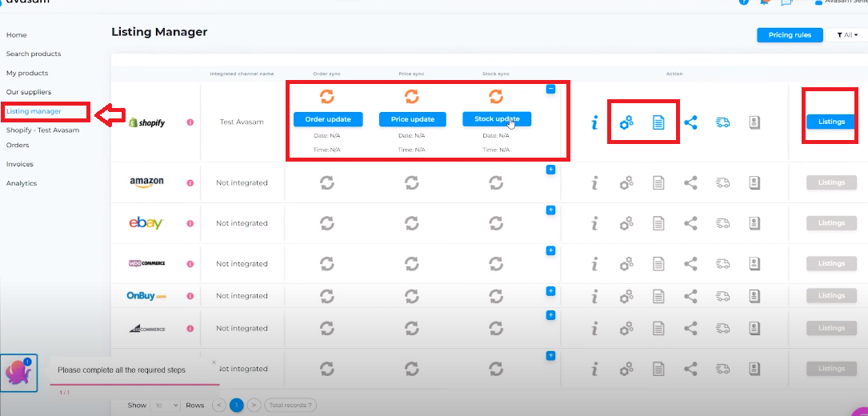Open Shopify document icon
This screenshot has width=868, height=416.
658,122
